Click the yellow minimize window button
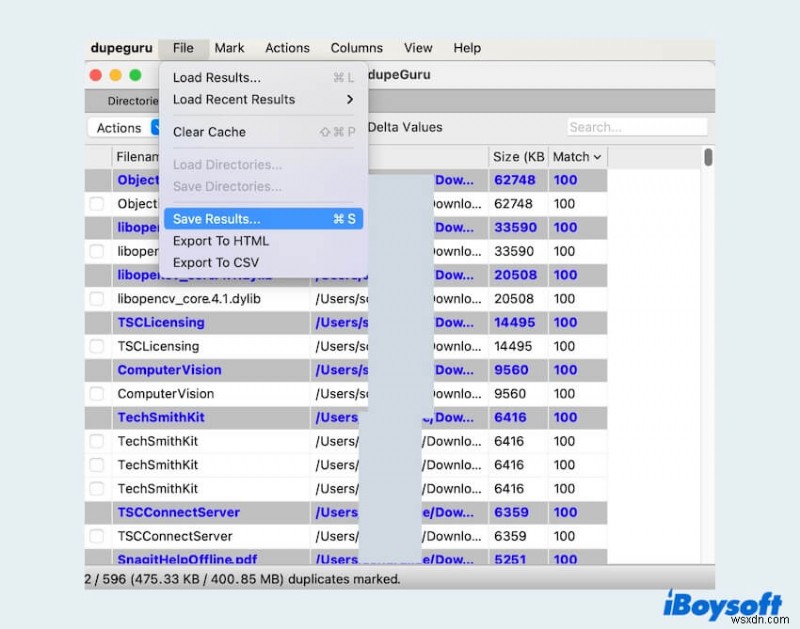800x629 pixels. click(x=116, y=75)
